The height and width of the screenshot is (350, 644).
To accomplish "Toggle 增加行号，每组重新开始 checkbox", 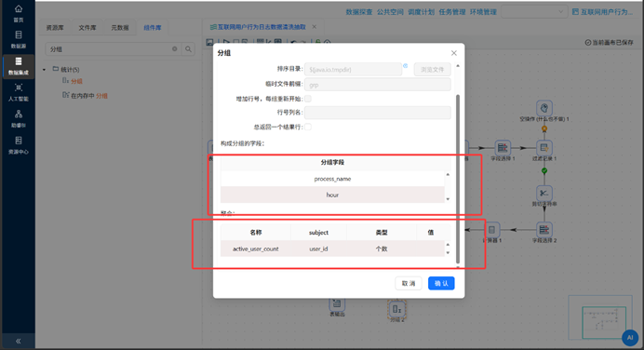I will coord(308,99).
